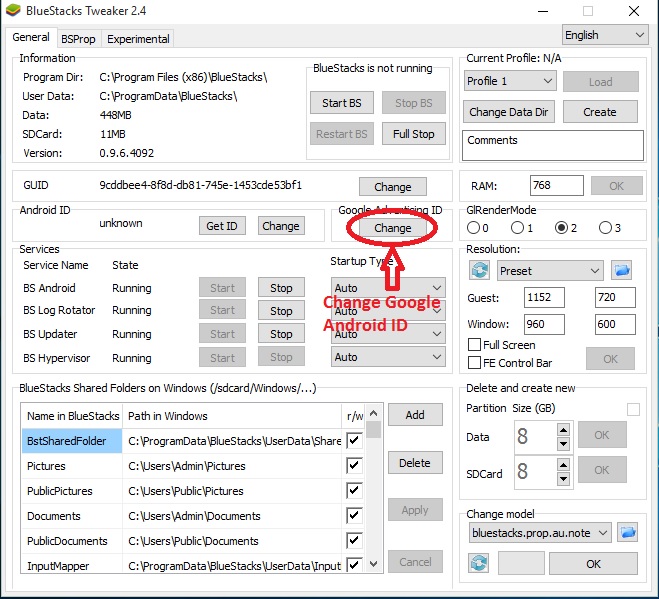Select GlRenderMode option 2

click(561, 228)
